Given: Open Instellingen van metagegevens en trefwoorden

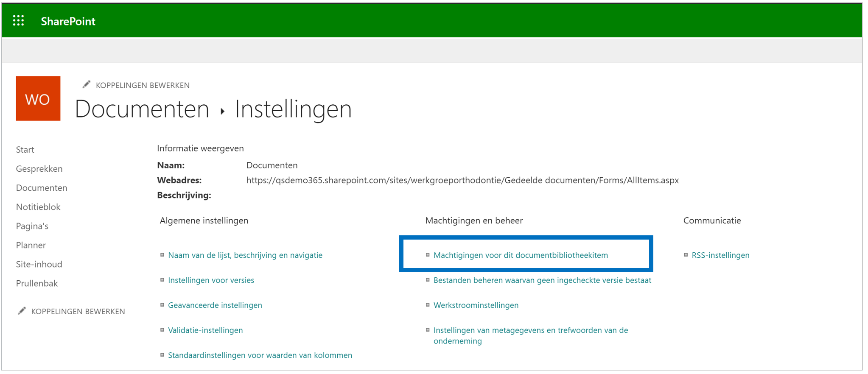Looking at the screenshot, I should (531, 335).
